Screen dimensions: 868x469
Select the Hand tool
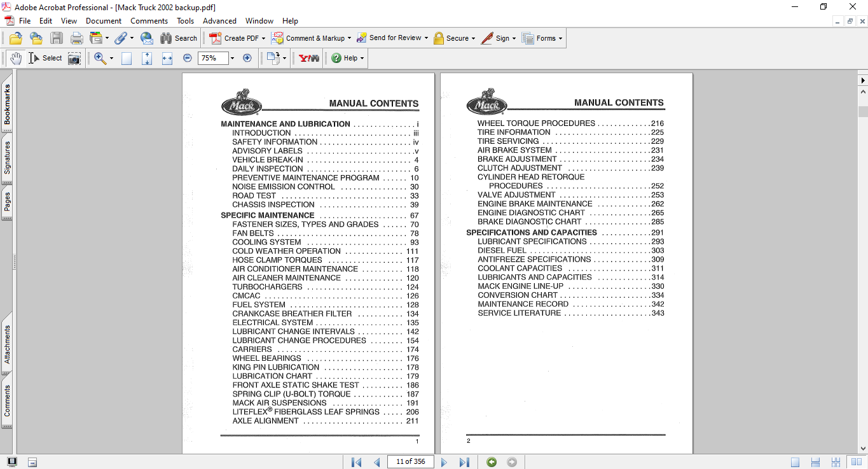(x=15, y=58)
